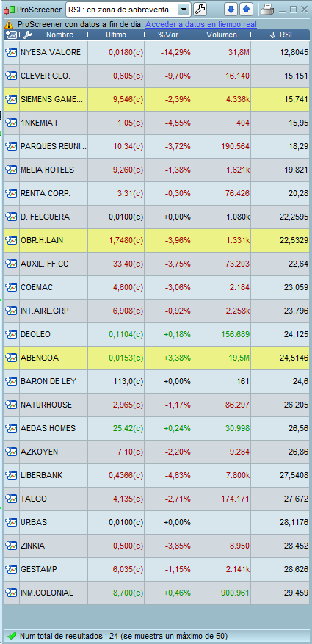Image resolution: width=312 pixels, height=644 pixels.
Task: Open the chart icon for 1NKEMIA I
Action: click(x=11, y=123)
